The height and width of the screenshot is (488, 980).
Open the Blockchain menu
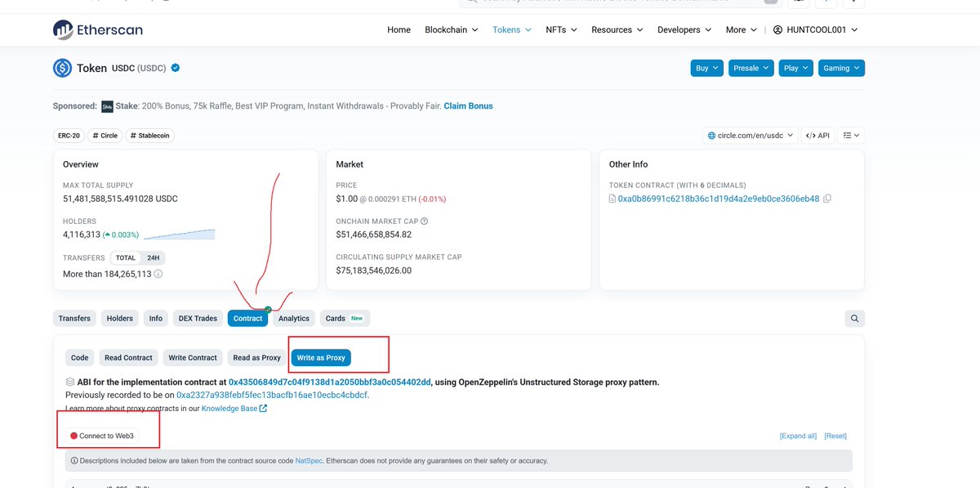pos(451,29)
